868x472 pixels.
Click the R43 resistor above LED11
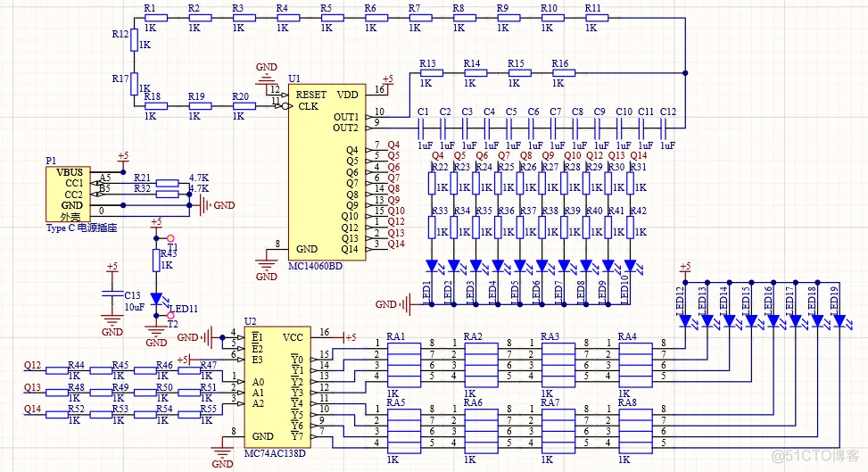tap(156, 261)
